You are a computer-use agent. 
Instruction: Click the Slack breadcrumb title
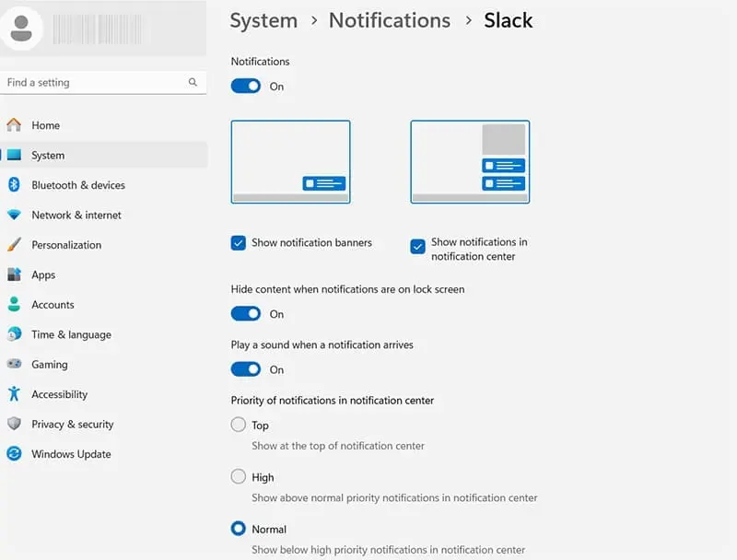pyautogui.click(x=509, y=20)
